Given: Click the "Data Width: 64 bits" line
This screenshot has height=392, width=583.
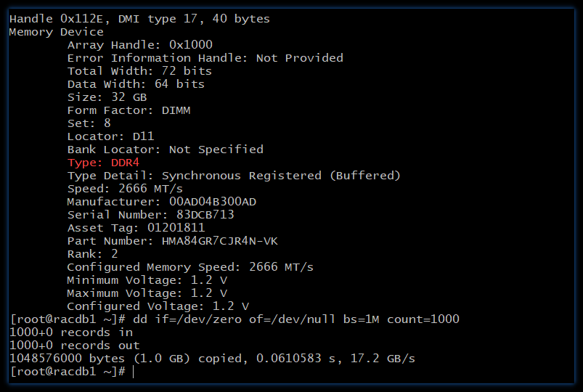Looking at the screenshot, I should pyautogui.click(x=136, y=84).
